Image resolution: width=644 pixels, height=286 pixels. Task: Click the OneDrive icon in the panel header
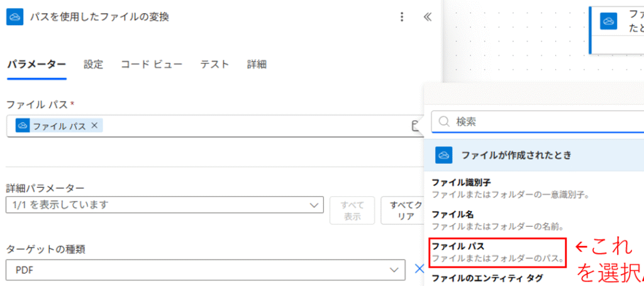[15, 17]
